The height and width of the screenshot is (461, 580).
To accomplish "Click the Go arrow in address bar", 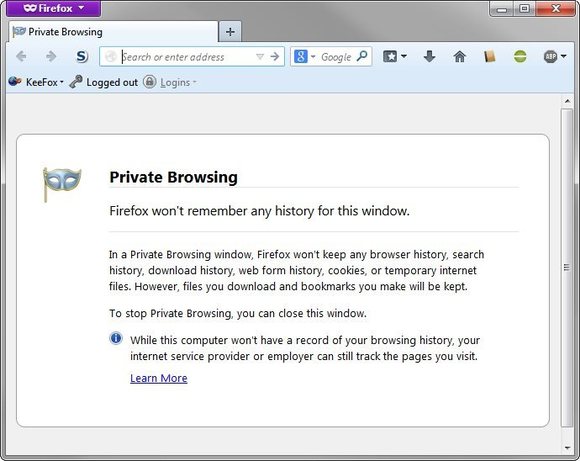I will click(274, 57).
